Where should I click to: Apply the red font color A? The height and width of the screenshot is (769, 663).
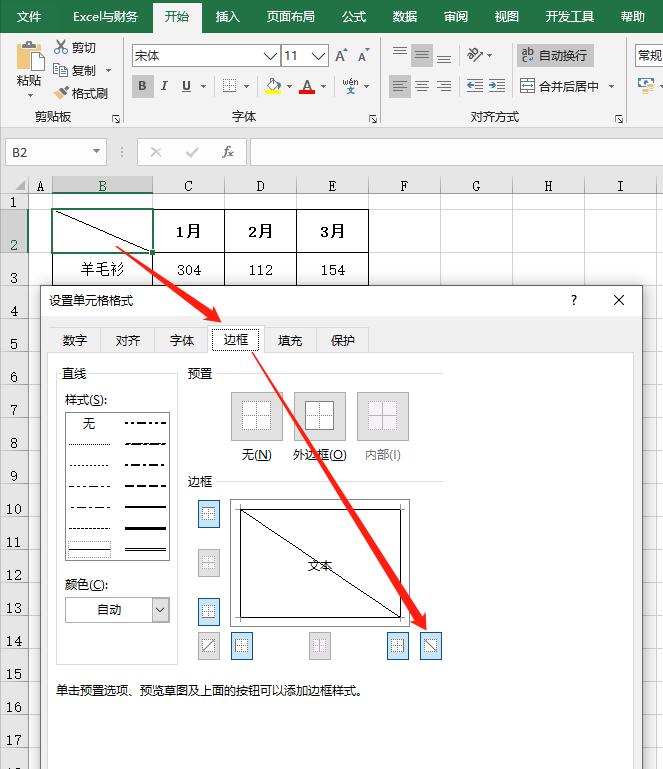[x=307, y=86]
